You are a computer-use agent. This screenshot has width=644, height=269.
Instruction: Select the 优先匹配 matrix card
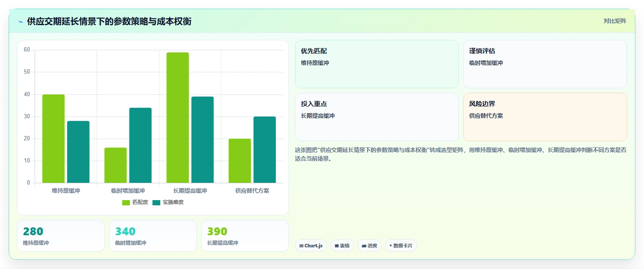tap(377, 64)
